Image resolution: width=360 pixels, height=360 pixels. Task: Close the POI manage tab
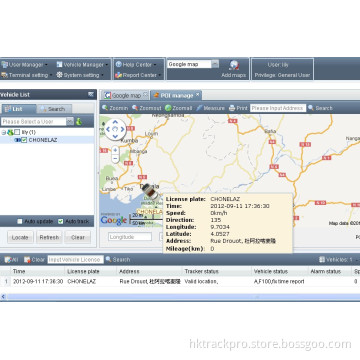click(x=197, y=95)
